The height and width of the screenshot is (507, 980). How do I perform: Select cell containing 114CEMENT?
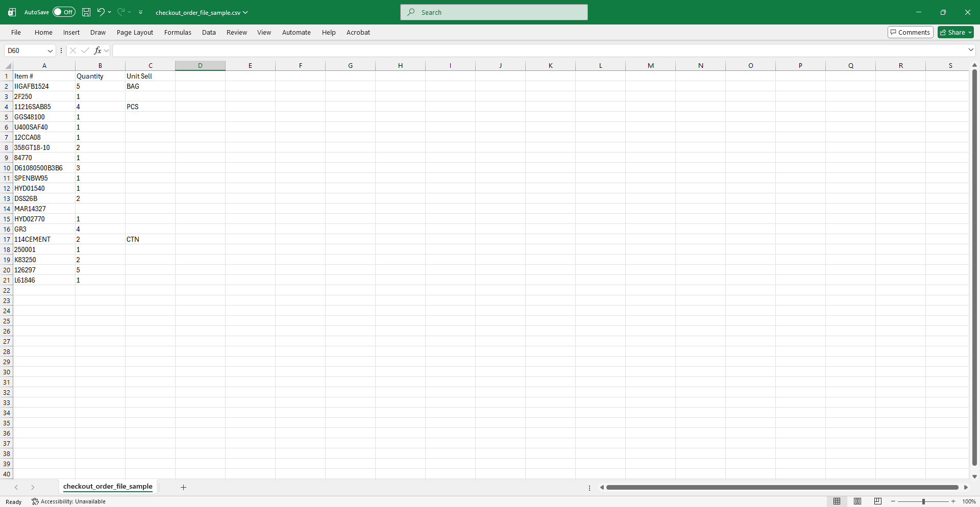click(x=44, y=239)
